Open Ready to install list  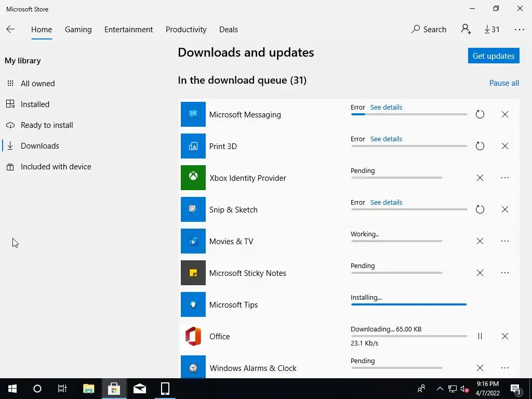39,125
